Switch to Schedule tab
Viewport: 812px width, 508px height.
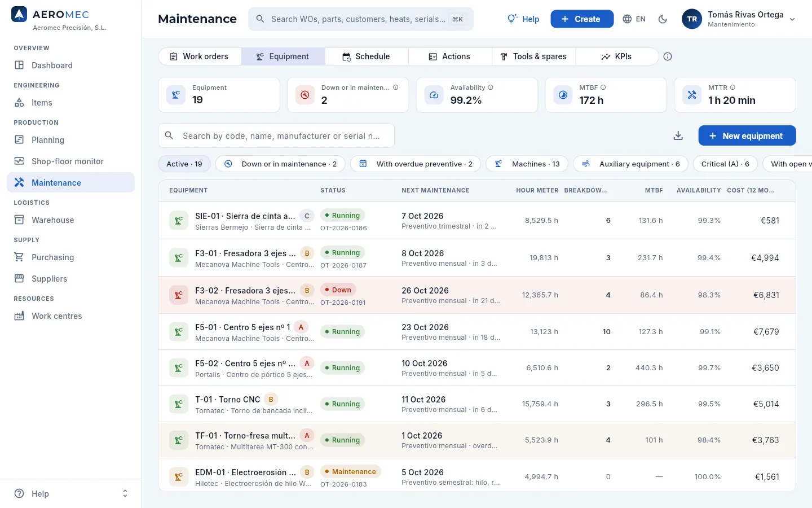point(367,56)
